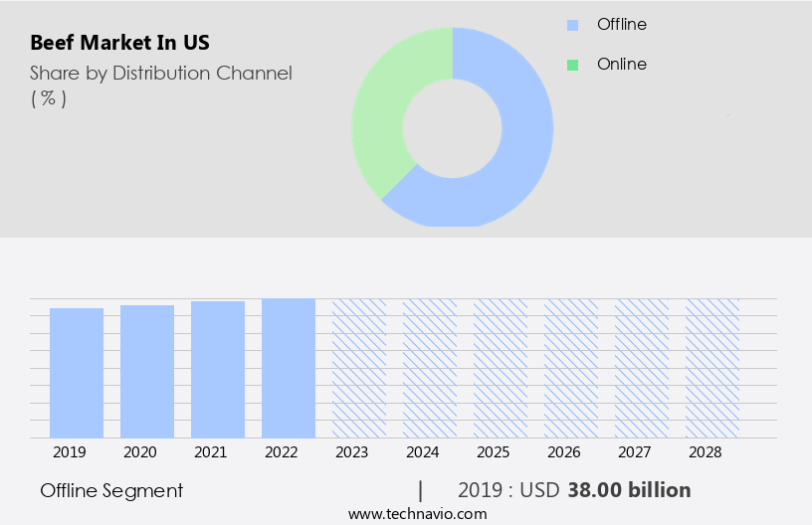The height and width of the screenshot is (525, 812).
Task: Click the 2022 solid bar
Action: (x=289, y=368)
